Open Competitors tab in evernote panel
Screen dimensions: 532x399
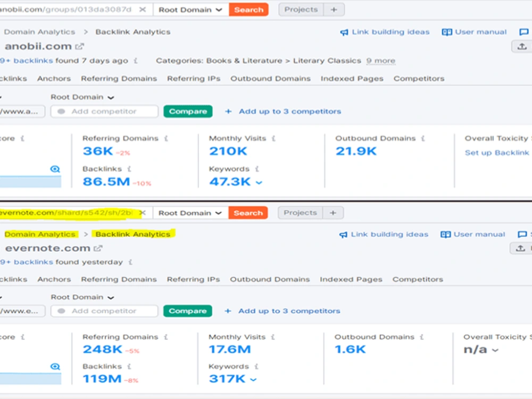pyautogui.click(x=418, y=280)
